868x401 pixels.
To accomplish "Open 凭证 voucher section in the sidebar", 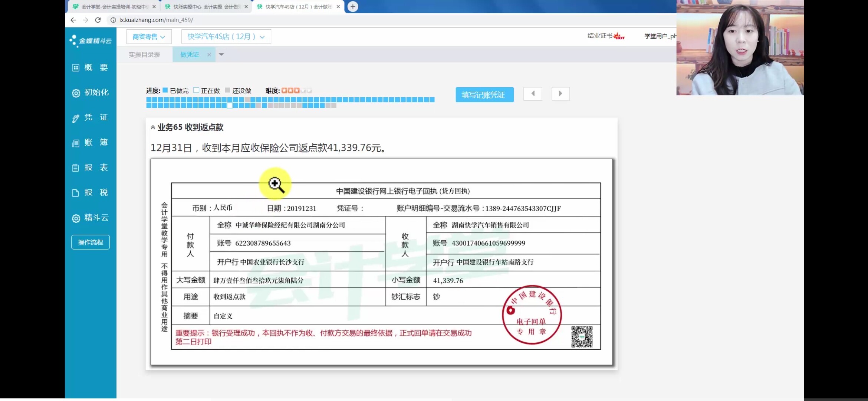I will [90, 117].
